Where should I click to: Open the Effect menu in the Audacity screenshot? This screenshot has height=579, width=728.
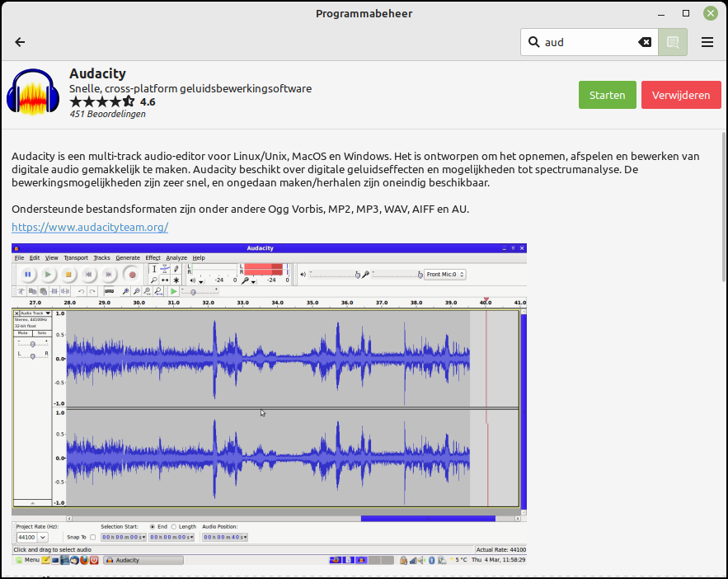(x=153, y=257)
